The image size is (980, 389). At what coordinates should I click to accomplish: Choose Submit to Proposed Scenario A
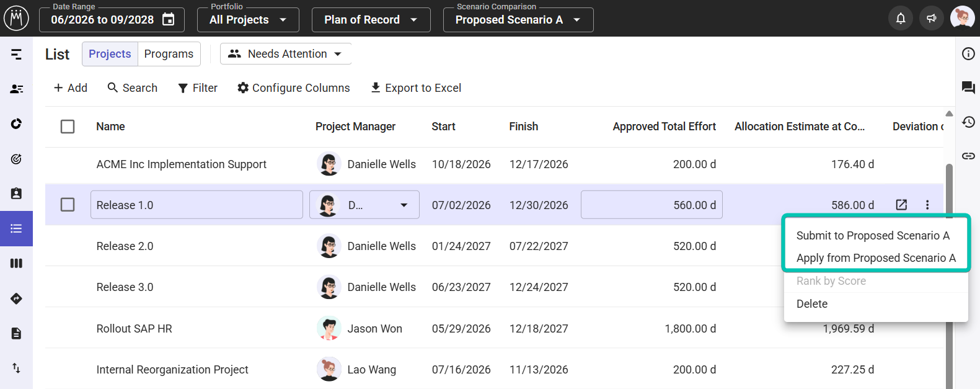click(873, 236)
